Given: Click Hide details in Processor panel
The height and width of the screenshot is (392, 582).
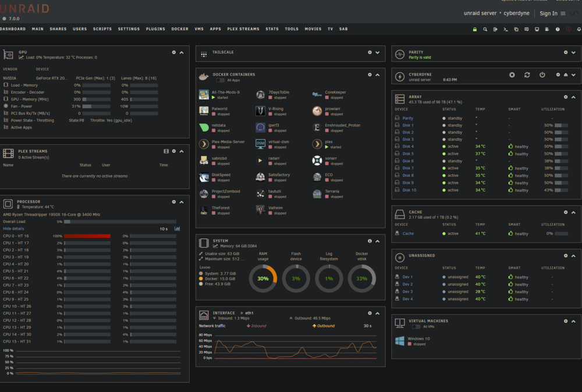Looking at the screenshot, I should pyautogui.click(x=13, y=229).
